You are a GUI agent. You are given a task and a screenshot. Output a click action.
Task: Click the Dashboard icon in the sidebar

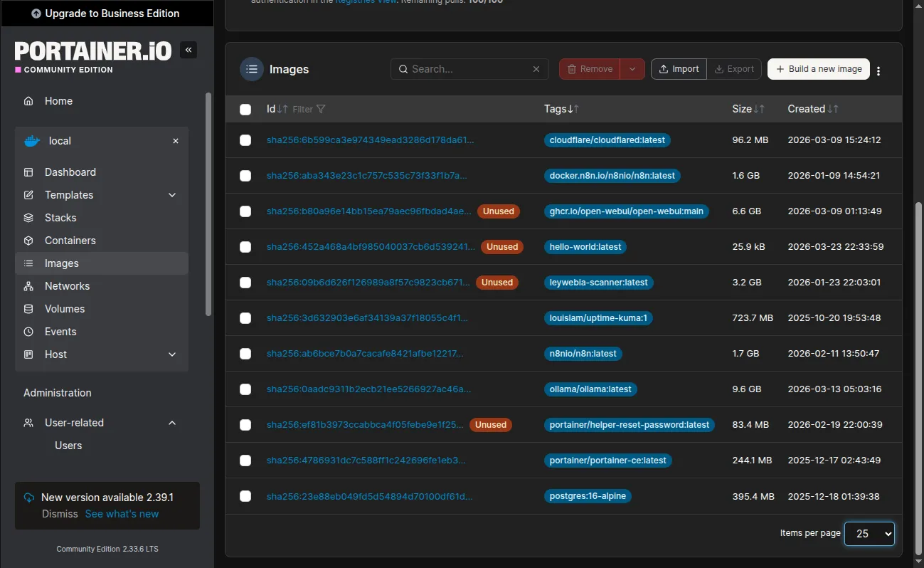pos(28,172)
